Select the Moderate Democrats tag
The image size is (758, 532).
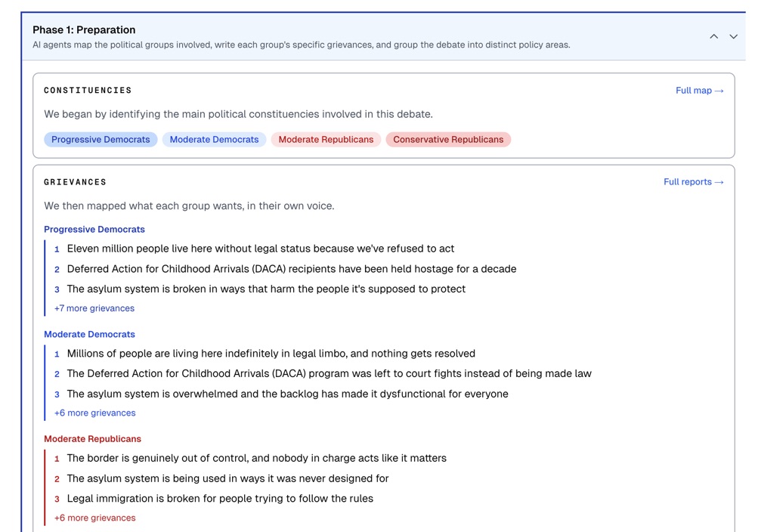point(214,140)
